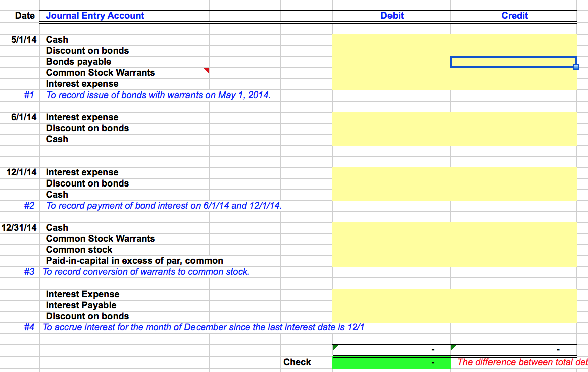This screenshot has width=588, height=372.
Task: Click the green error indicator on the Credit total
Action: click(454, 347)
